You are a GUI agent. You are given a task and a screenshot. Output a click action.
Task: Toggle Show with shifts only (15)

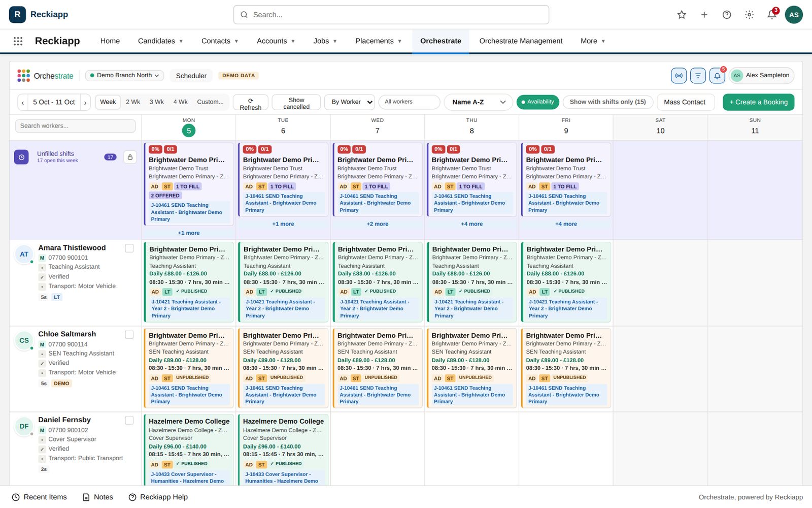607,102
